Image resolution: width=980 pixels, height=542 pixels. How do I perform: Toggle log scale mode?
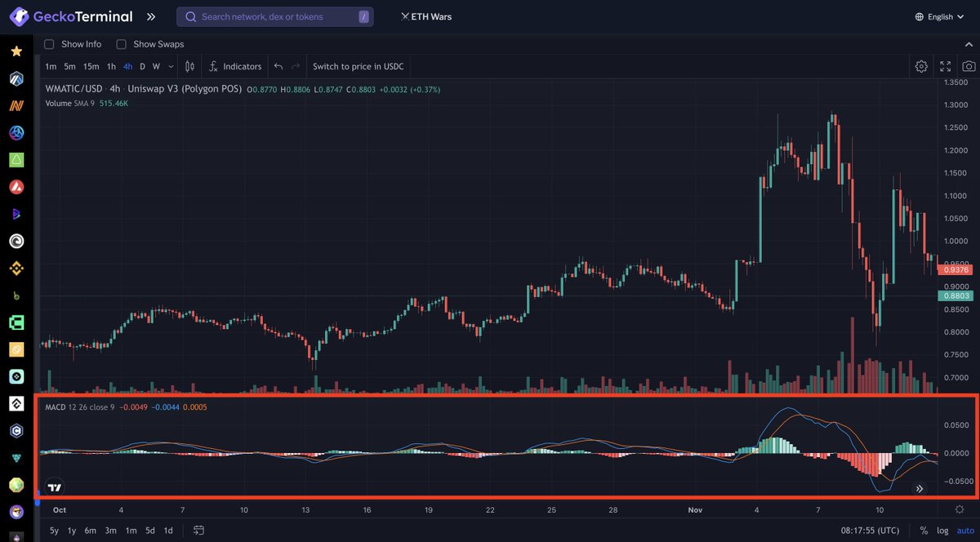click(x=942, y=531)
